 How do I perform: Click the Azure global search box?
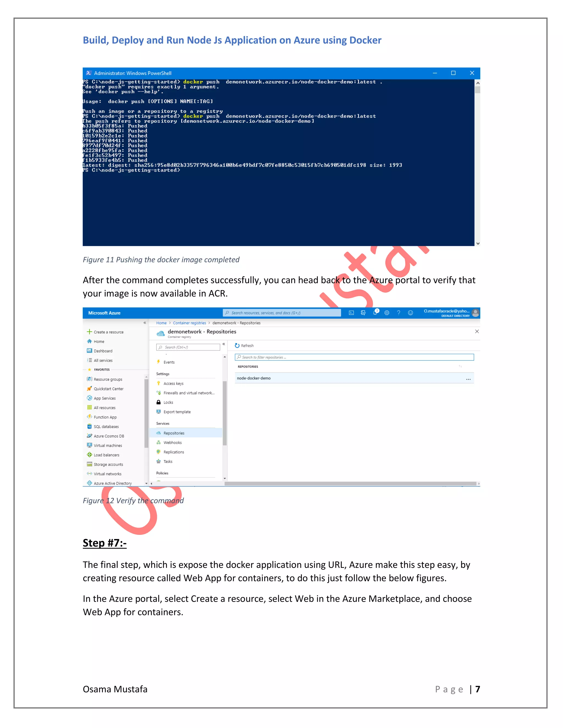pyautogui.click(x=282, y=313)
